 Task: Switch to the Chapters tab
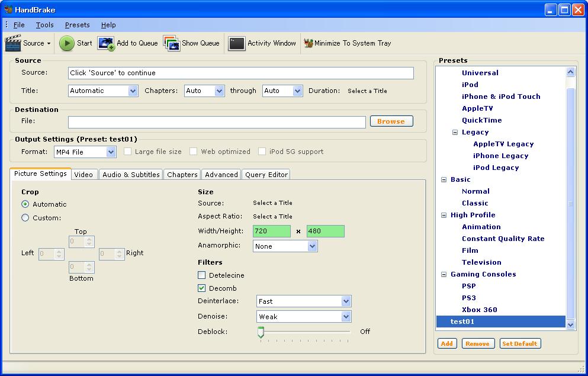click(182, 174)
